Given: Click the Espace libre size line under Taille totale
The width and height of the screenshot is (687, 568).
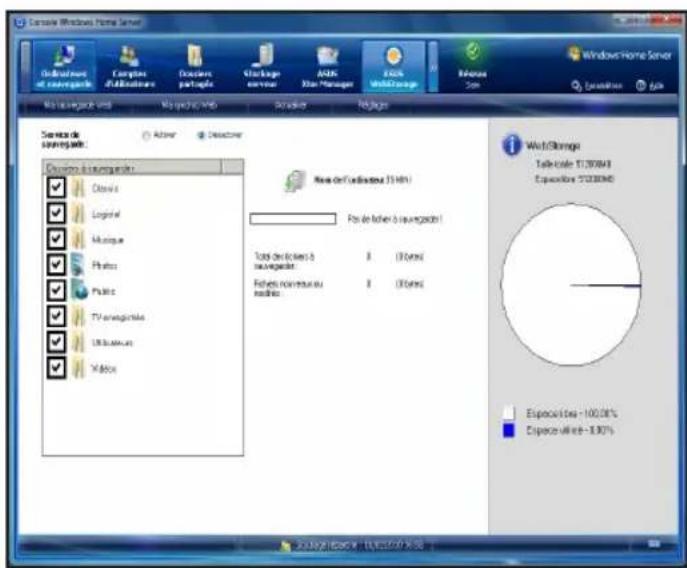Looking at the screenshot, I should coord(574,179).
